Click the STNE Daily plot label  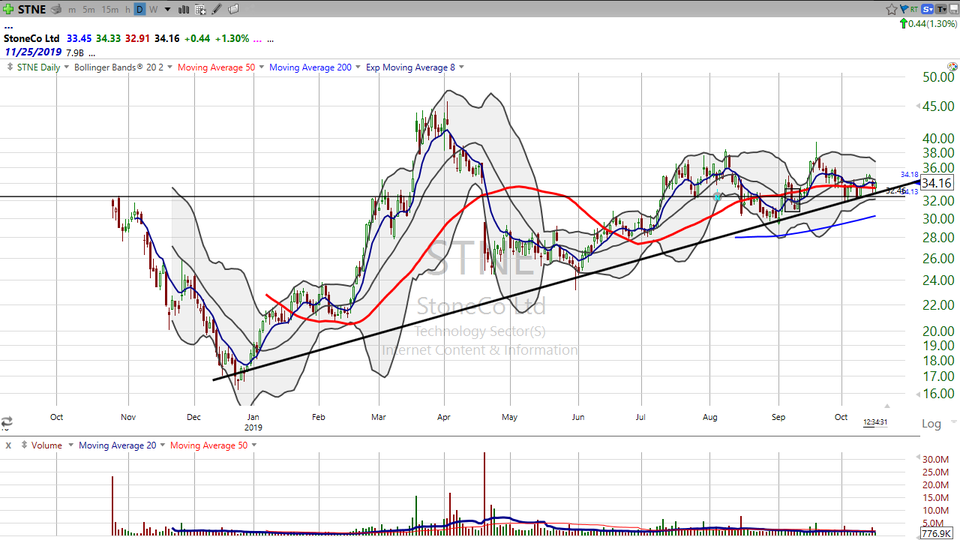point(38,67)
